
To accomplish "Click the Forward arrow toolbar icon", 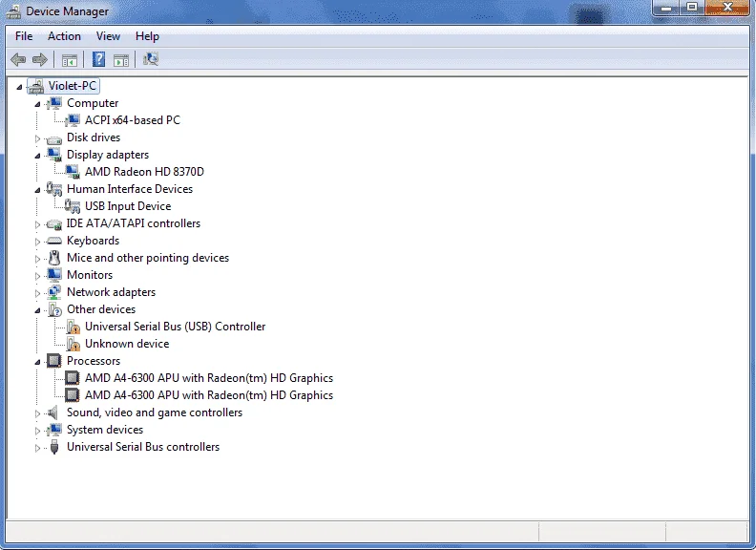I will [x=39, y=60].
